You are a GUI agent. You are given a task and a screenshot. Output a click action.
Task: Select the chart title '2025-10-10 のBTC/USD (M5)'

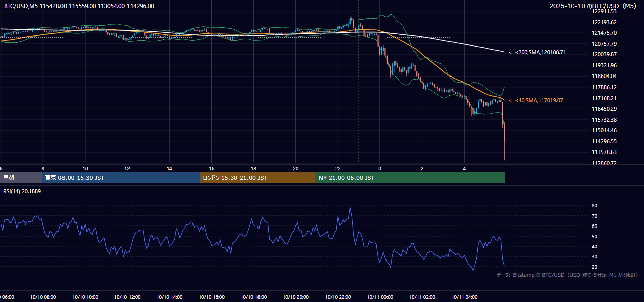(x=594, y=6)
